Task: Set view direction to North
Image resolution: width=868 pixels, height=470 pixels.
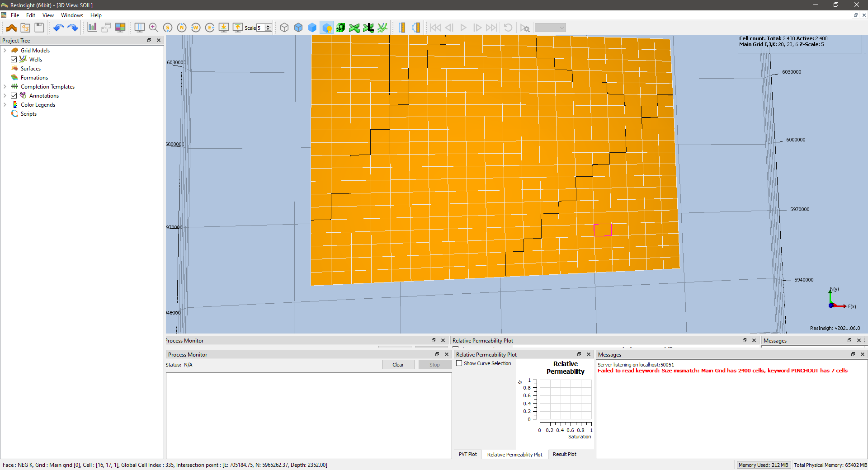Action: click(x=182, y=28)
